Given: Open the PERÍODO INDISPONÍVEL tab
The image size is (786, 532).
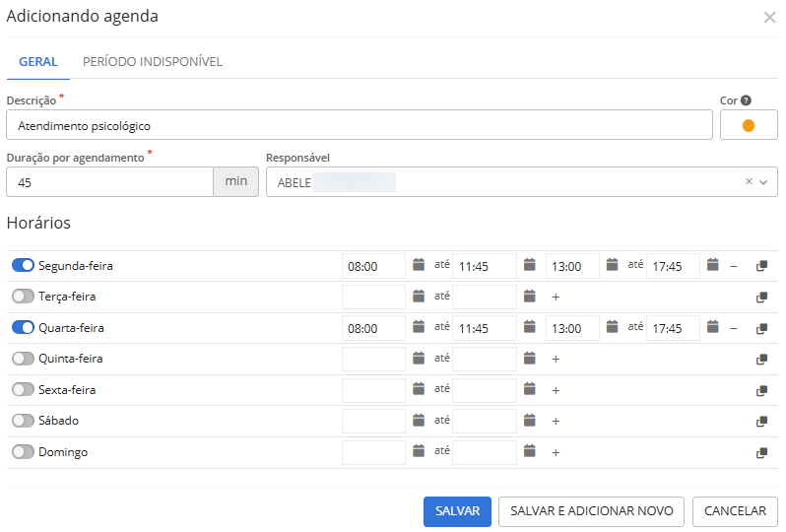Looking at the screenshot, I should (x=153, y=62).
